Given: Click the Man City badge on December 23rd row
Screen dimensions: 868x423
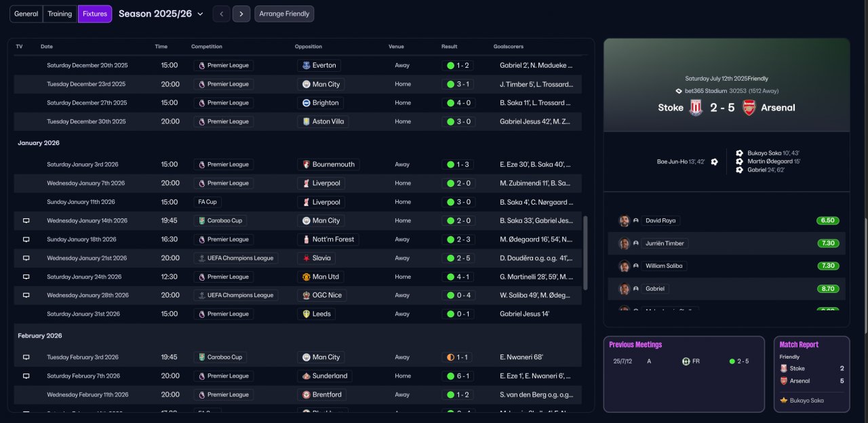Looking at the screenshot, I should coord(306,84).
